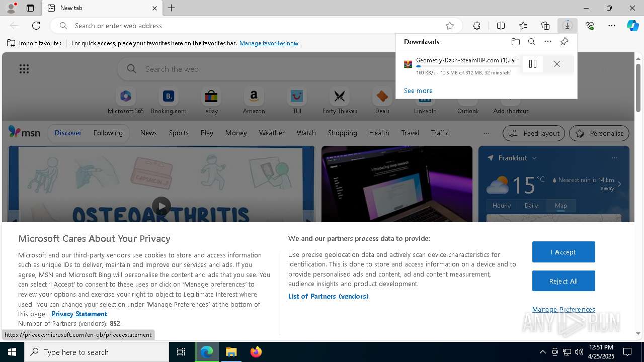
Task: Open the Privacy Statement link
Action: [79, 314]
